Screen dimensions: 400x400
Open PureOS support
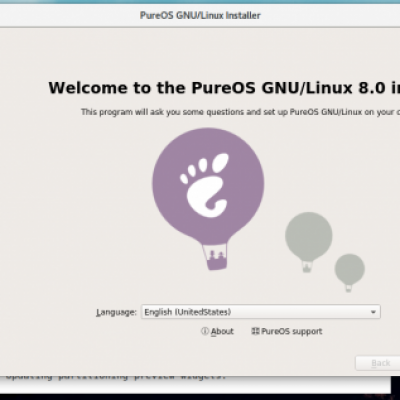[x=287, y=331]
